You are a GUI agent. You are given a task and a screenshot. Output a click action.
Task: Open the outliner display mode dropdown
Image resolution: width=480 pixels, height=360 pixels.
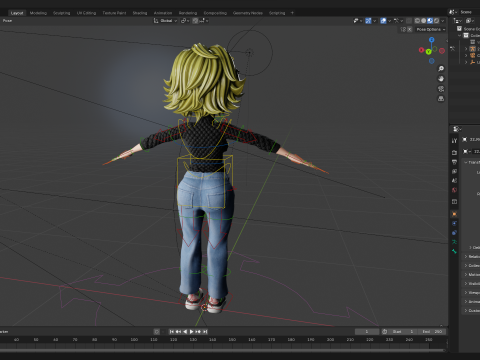[470, 21]
